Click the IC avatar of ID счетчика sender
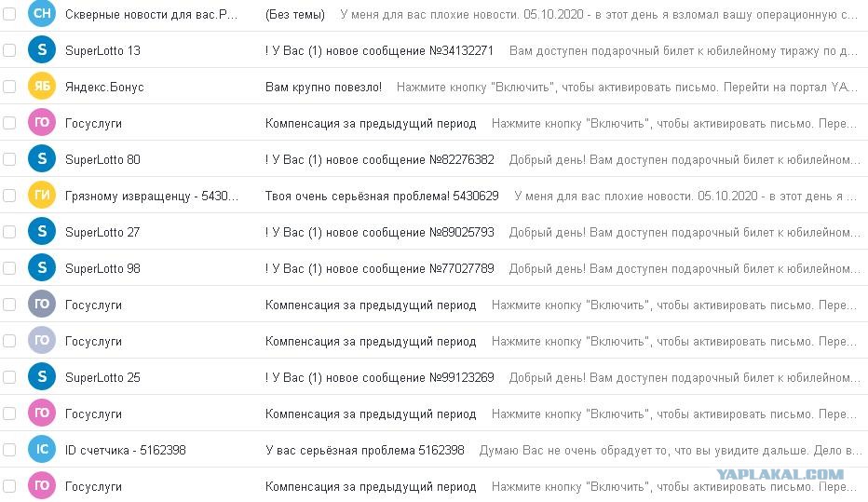The height and width of the screenshot is (502, 868). [42, 450]
